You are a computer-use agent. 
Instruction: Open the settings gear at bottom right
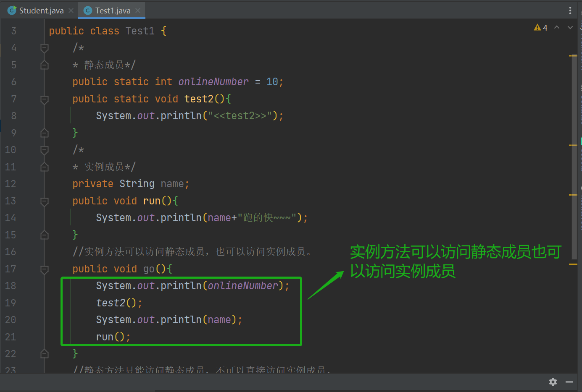tap(553, 382)
